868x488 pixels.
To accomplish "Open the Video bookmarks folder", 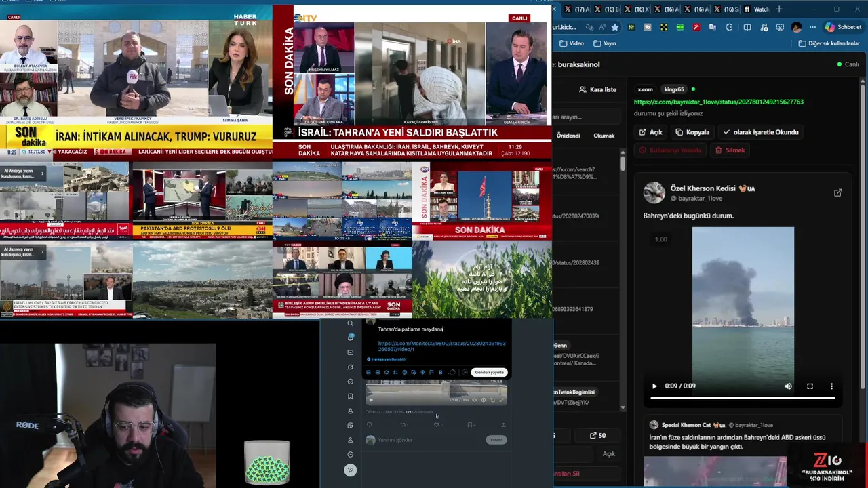I will tap(572, 43).
